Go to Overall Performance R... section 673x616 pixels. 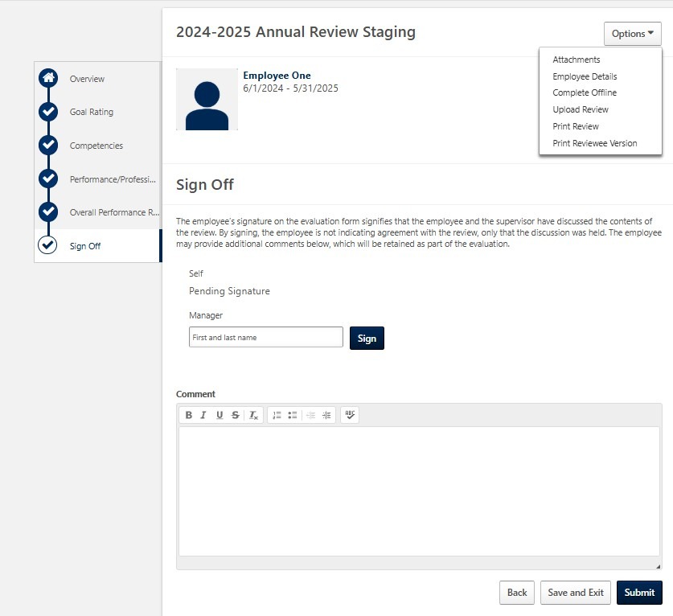tap(115, 212)
